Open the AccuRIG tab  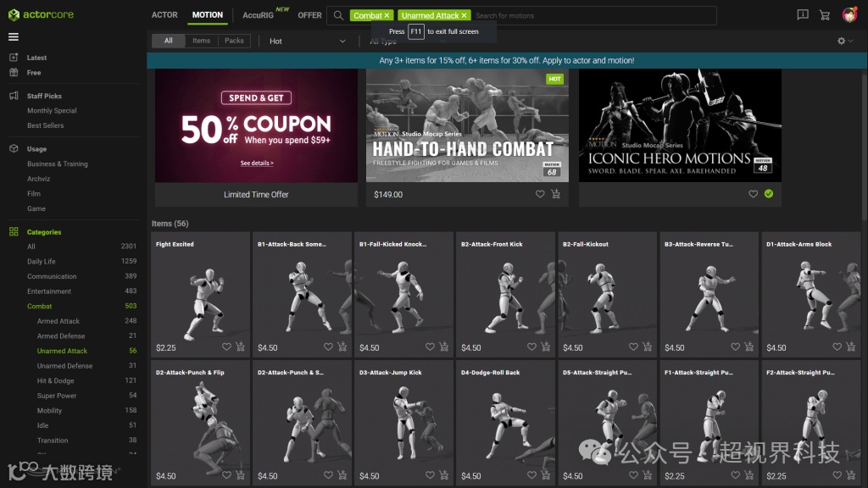(x=258, y=15)
